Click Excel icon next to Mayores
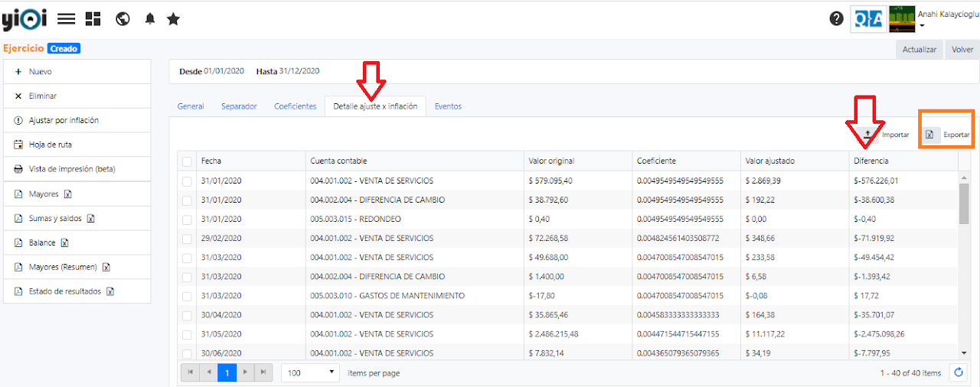 tap(67, 194)
